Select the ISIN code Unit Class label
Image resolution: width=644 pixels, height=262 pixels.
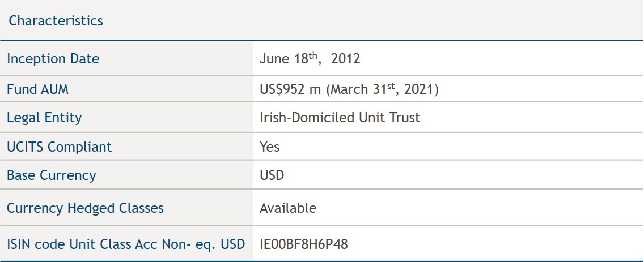126,244
